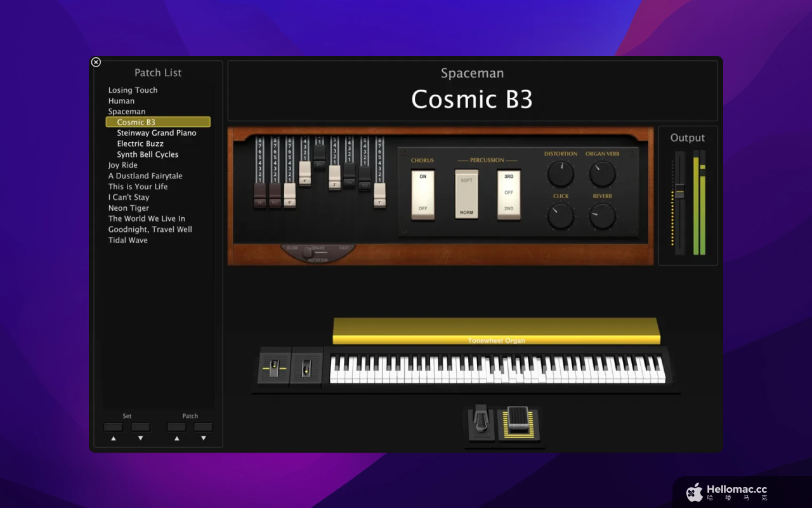Image resolution: width=812 pixels, height=508 pixels.
Task: Click the 8' drawbar handle
Action: click(290, 196)
